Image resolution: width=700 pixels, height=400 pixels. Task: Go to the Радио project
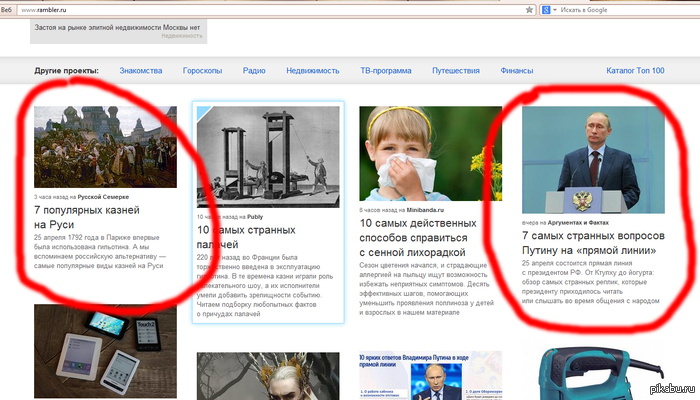point(254,71)
